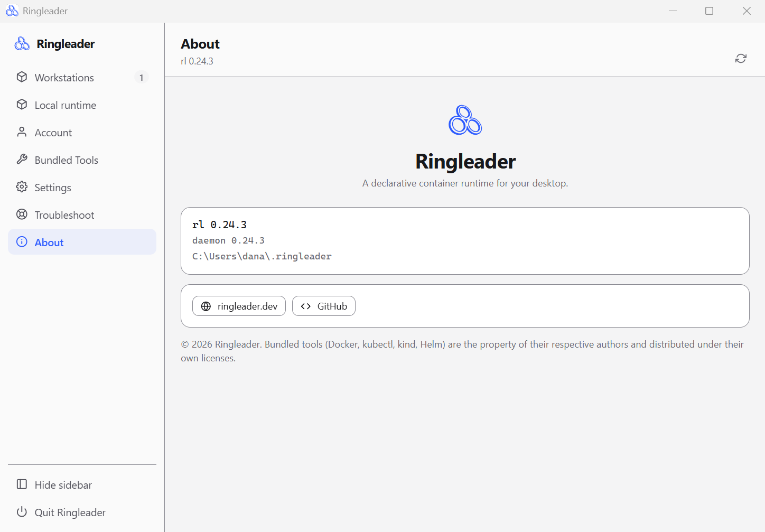This screenshot has height=532, width=765.
Task: Click the cube icon beside Local runtime
Action: click(22, 105)
